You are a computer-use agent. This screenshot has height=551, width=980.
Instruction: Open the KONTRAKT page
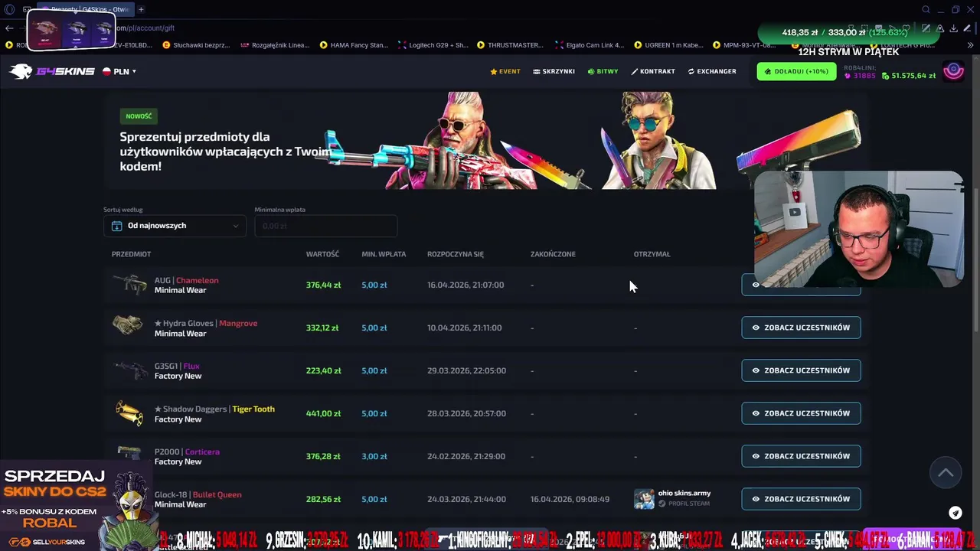(x=653, y=71)
